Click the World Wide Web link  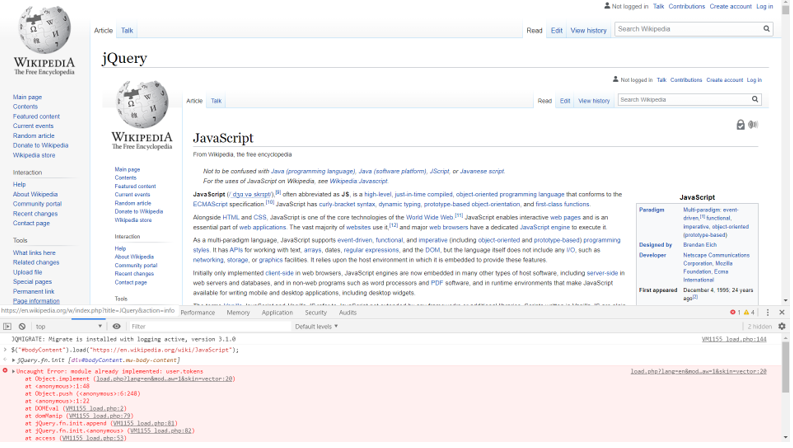pyautogui.click(x=431, y=218)
